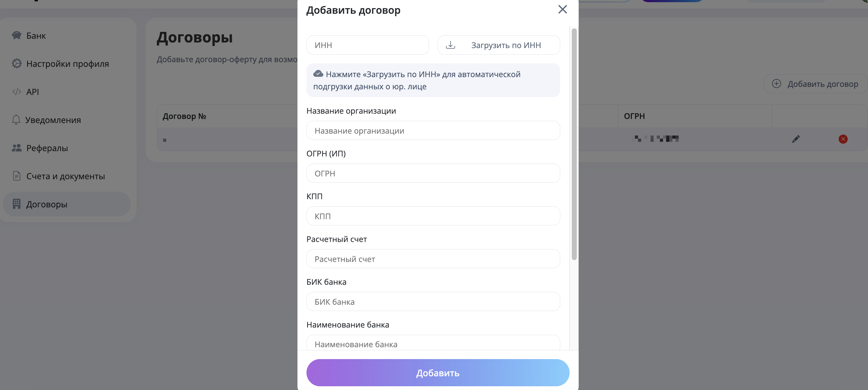Screen dimensions: 868x390
Task: Click the gear icon for Настройки профиля
Action: pos(17,64)
